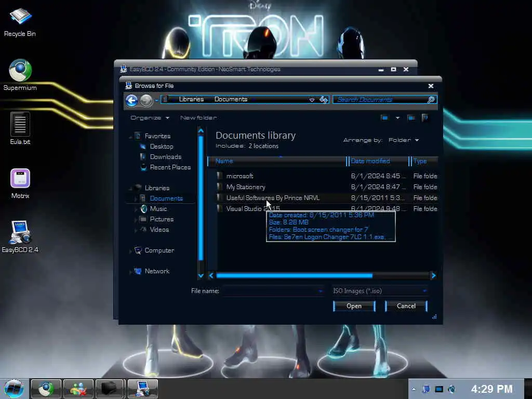Click the horizontal scrollbar thumb
This screenshot has width=532, height=399.
(294, 275)
